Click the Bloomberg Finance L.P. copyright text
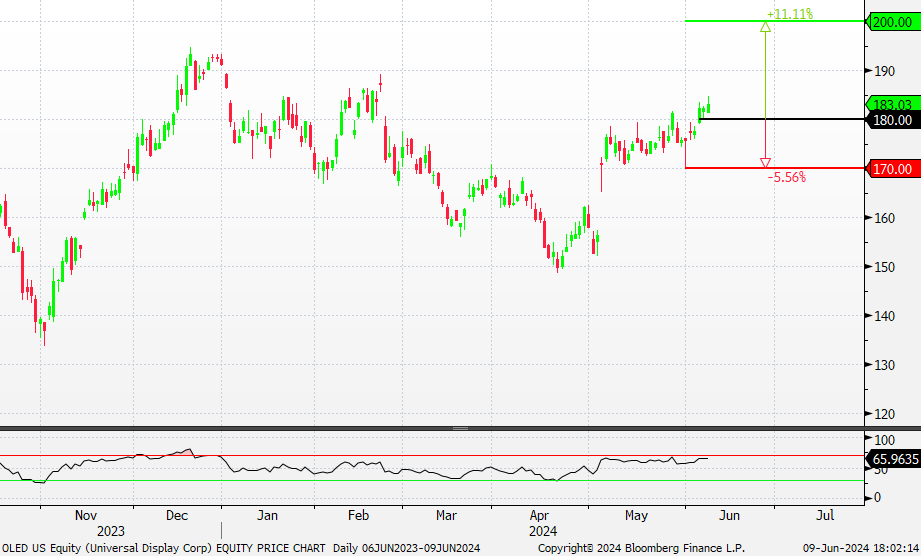The image size is (921, 556). [x=641, y=548]
